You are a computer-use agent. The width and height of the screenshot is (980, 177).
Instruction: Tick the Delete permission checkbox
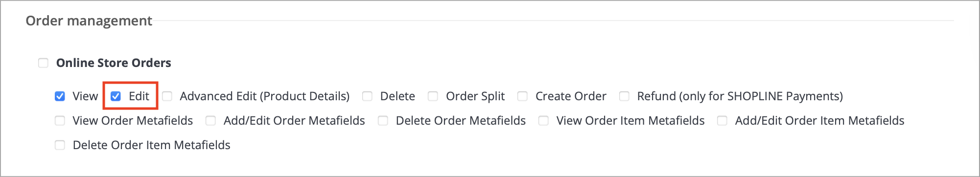(367, 96)
